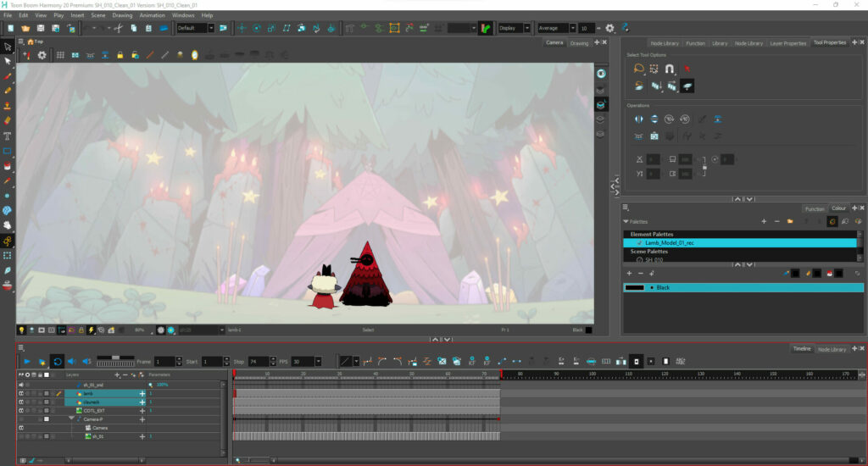Image resolution: width=868 pixels, height=466 pixels.
Task: Toggle visibility of the lamb layer
Action: pyautogui.click(x=21, y=393)
